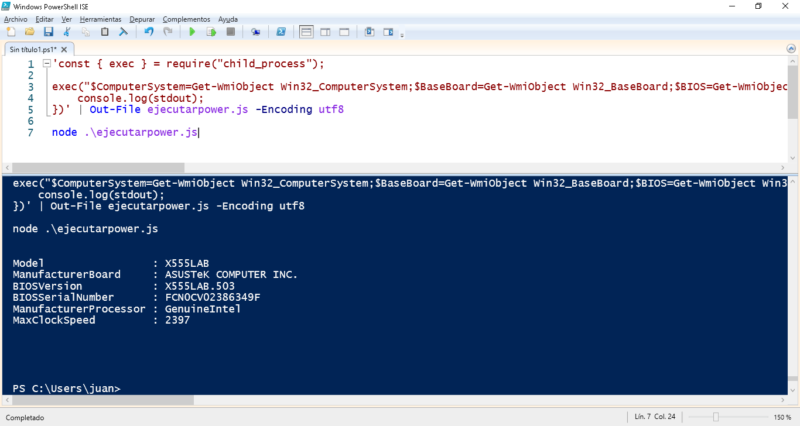Open the Archivo menu
Image resolution: width=800 pixels, height=426 pixels.
click(15, 19)
